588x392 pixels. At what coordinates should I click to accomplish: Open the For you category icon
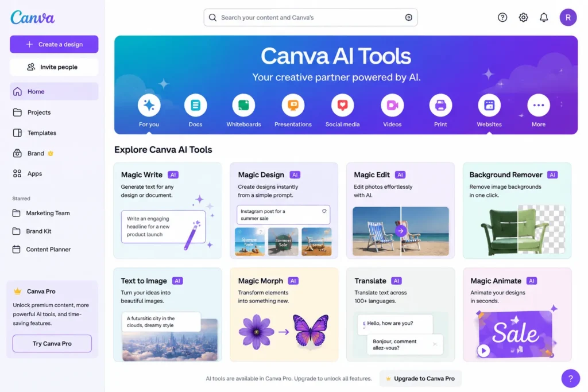point(149,105)
